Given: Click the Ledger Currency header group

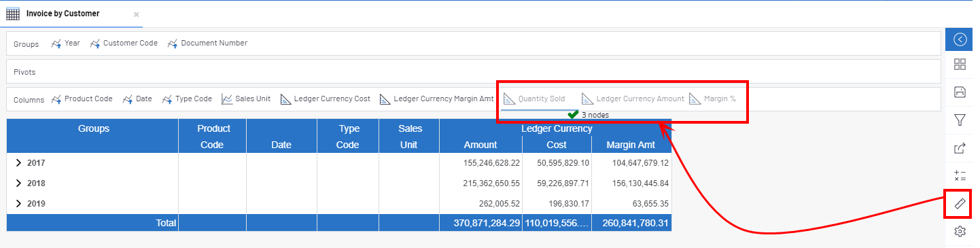Looking at the screenshot, I should (557, 128).
